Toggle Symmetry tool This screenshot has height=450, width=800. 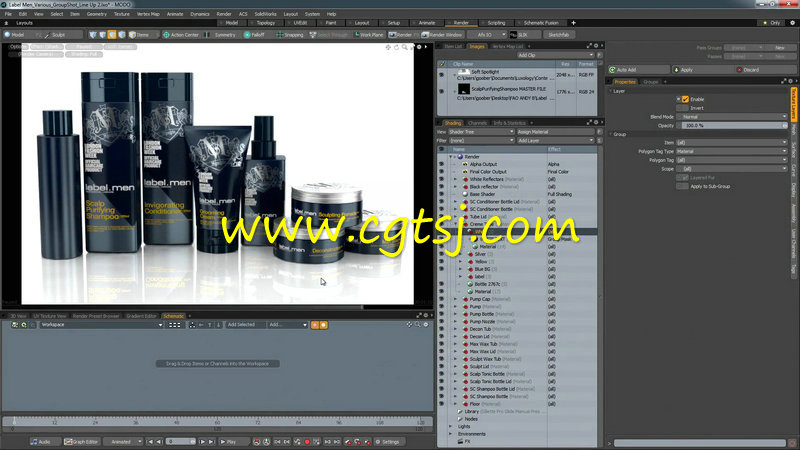pos(220,35)
